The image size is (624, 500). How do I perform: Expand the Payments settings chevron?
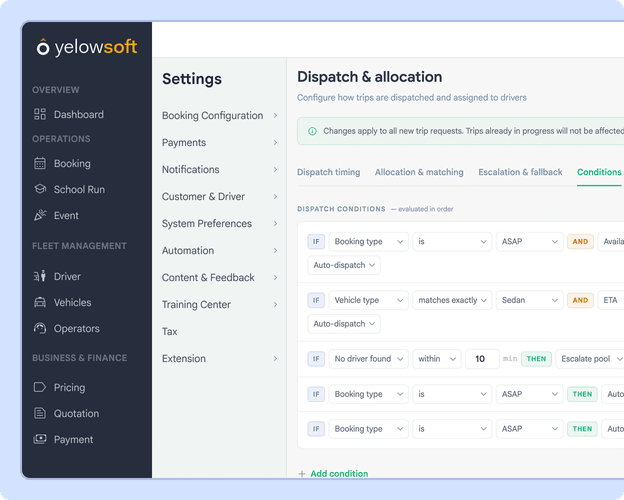(275, 143)
